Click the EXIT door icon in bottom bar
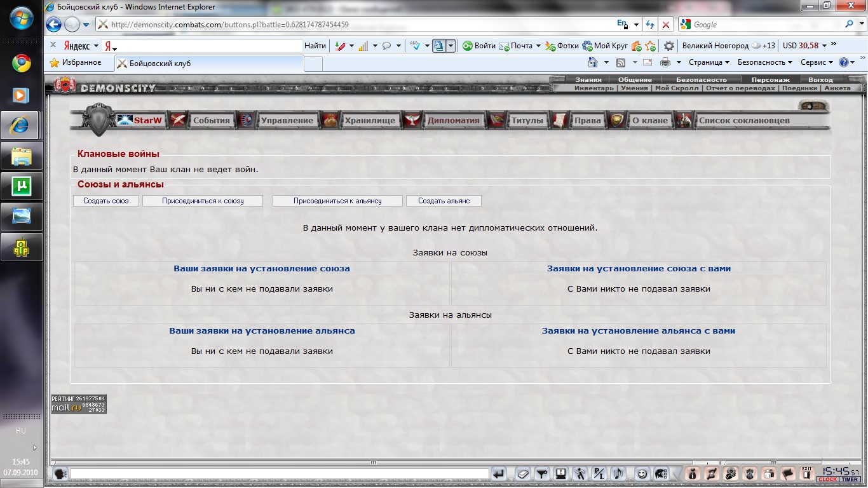Screen dimensions: 868x488 tap(807, 473)
